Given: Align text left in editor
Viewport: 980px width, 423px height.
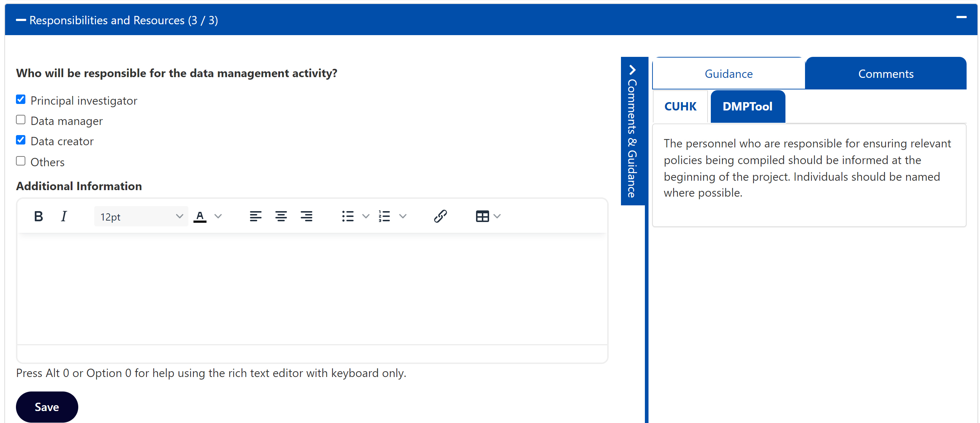Looking at the screenshot, I should pos(255,217).
